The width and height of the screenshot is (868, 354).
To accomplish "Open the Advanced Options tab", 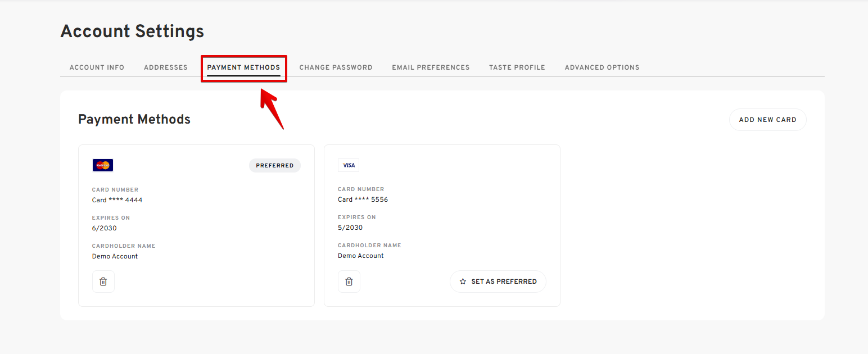I will click(602, 67).
